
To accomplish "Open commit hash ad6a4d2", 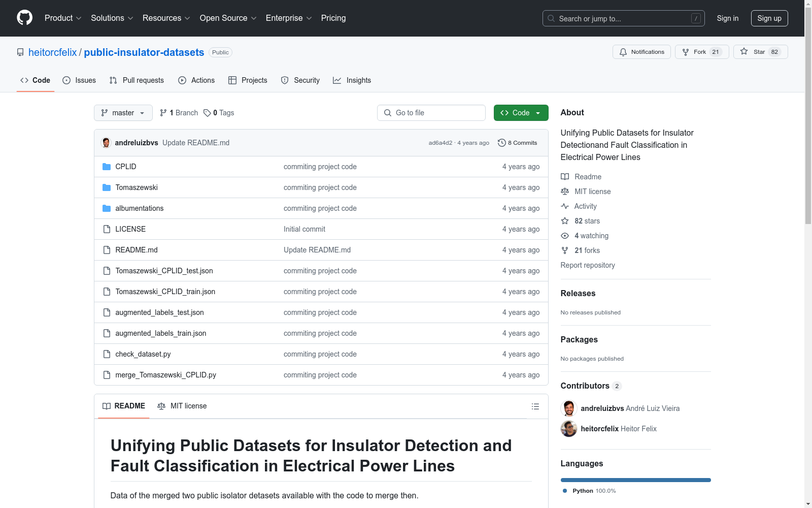I will [441, 143].
